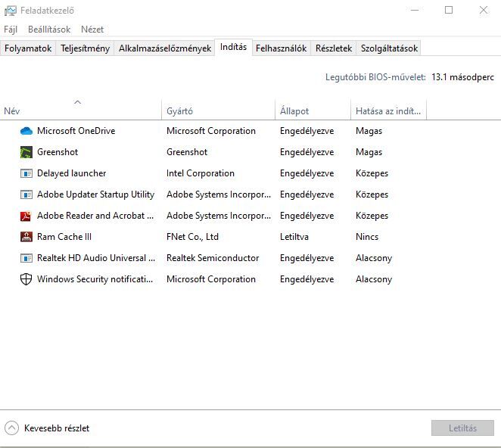Switch to the Alkalmazáselőzmények tab
The image size is (501, 448).
tap(165, 48)
